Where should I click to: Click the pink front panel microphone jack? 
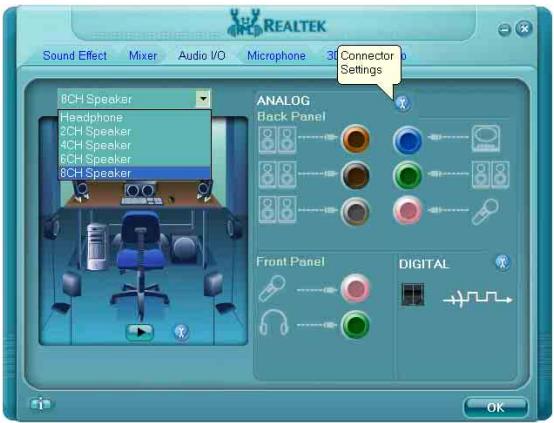coord(355,288)
